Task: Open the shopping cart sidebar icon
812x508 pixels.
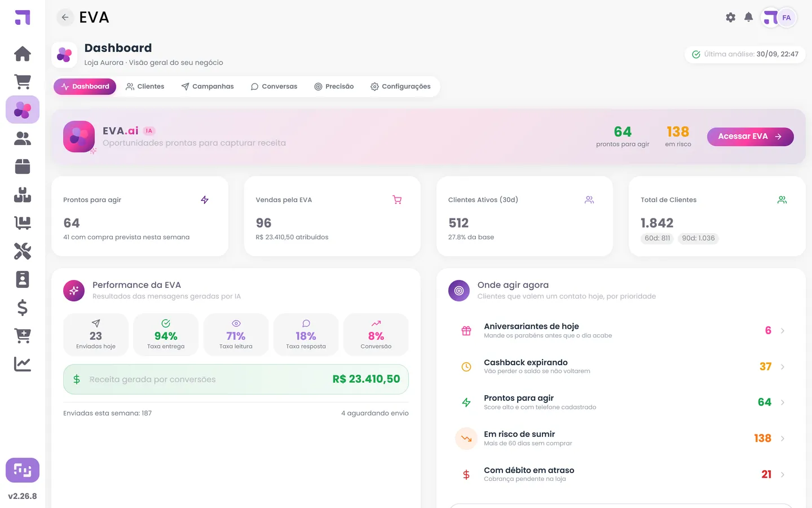Action: [x=23, y=82]
